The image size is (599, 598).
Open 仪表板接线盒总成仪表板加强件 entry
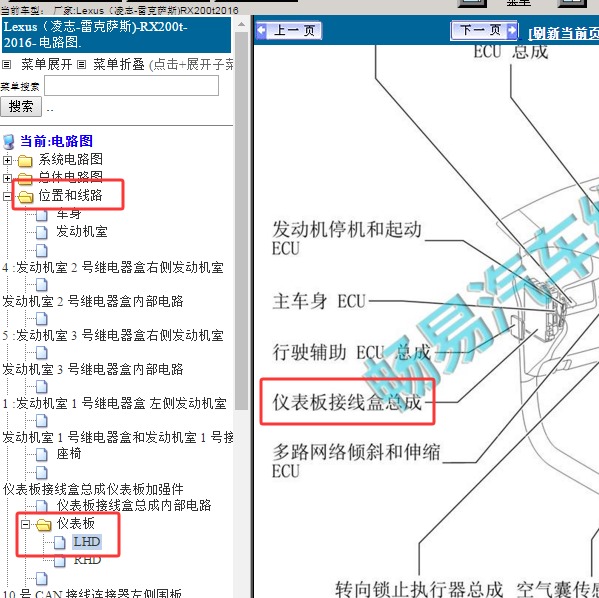tap(93, 489)
